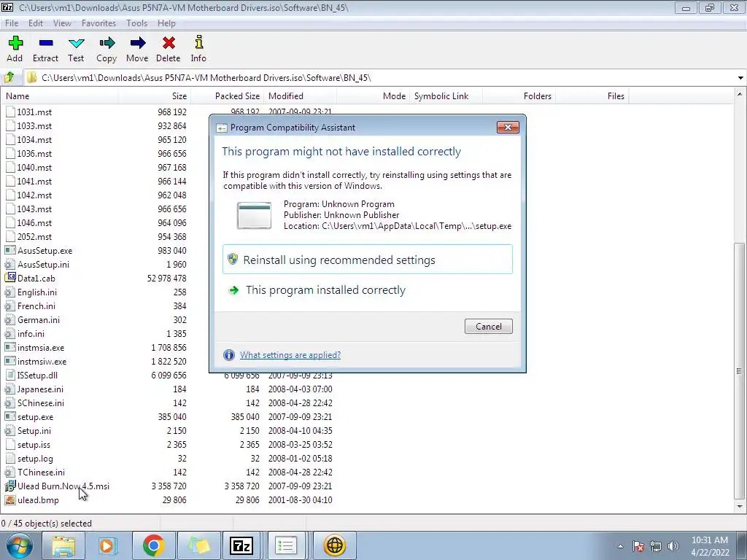
Task: Click the Delete toolbar icon
Action: tap(169, 43)
